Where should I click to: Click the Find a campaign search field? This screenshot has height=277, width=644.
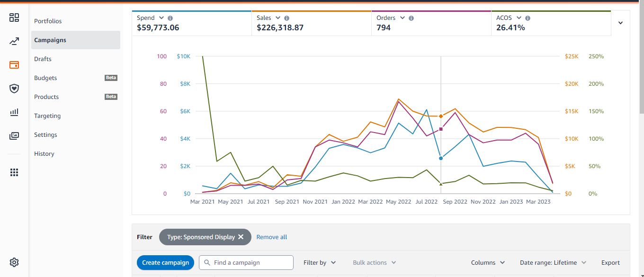[x=251, y=263]
